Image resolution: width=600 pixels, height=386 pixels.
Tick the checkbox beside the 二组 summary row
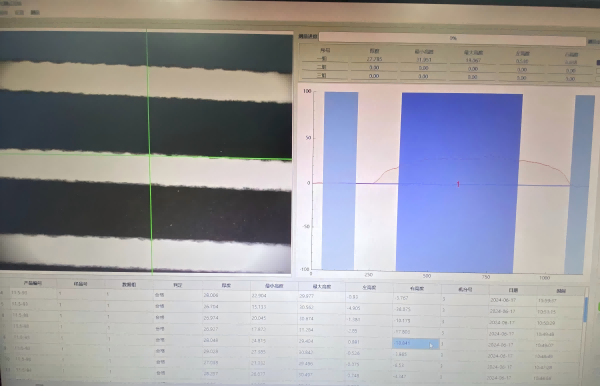[x=598, y=71]
